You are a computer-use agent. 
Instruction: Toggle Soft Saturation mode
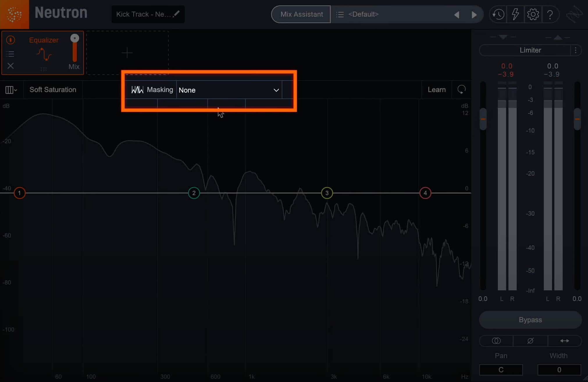tap(53, 90)
